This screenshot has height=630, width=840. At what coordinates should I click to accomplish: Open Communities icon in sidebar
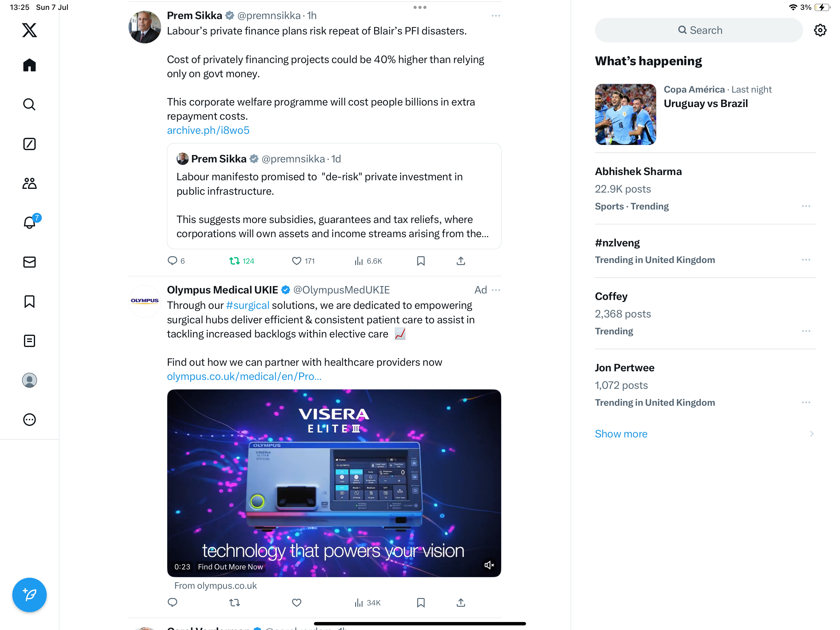(x=29, y=183)
